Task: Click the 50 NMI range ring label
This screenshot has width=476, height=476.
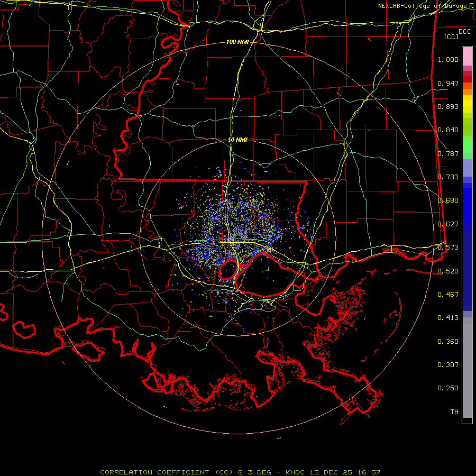Action: tap(237, 140)
